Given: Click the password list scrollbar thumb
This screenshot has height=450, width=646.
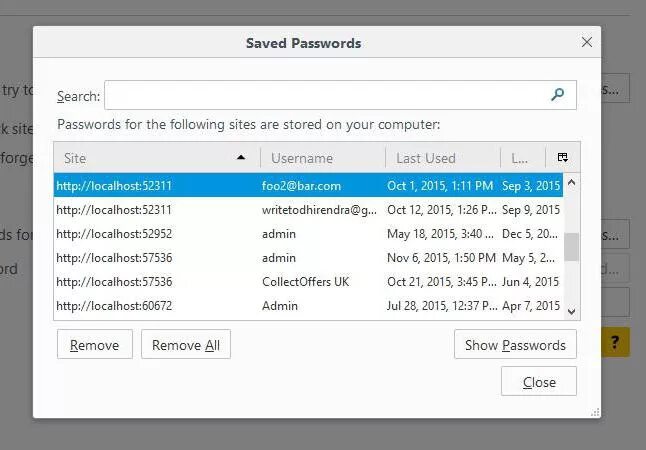Looking at the screenshot, I should [x=571, y=246].
